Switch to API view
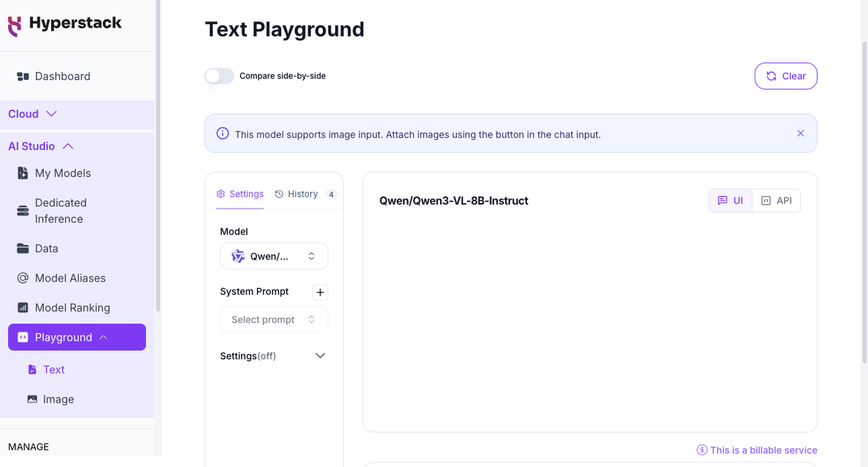The height and width of the screenshot is (467, 868). point(776,201)
